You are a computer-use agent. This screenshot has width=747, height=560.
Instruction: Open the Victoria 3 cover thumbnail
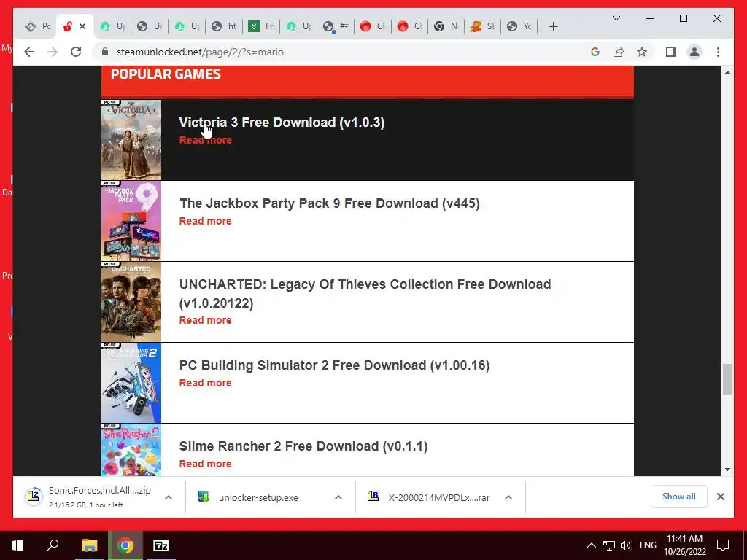(131, 140)
